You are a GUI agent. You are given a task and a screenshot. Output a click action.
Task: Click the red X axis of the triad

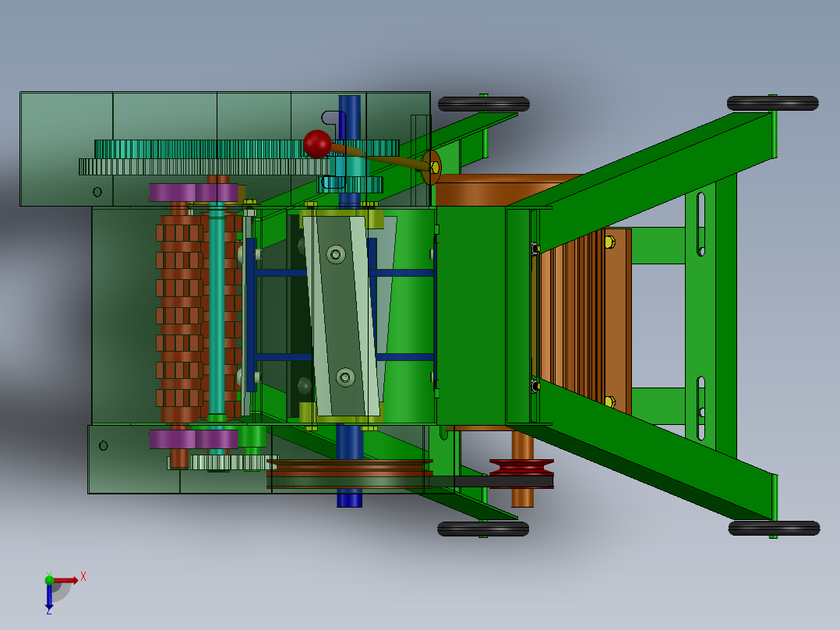tap(66, 580)
